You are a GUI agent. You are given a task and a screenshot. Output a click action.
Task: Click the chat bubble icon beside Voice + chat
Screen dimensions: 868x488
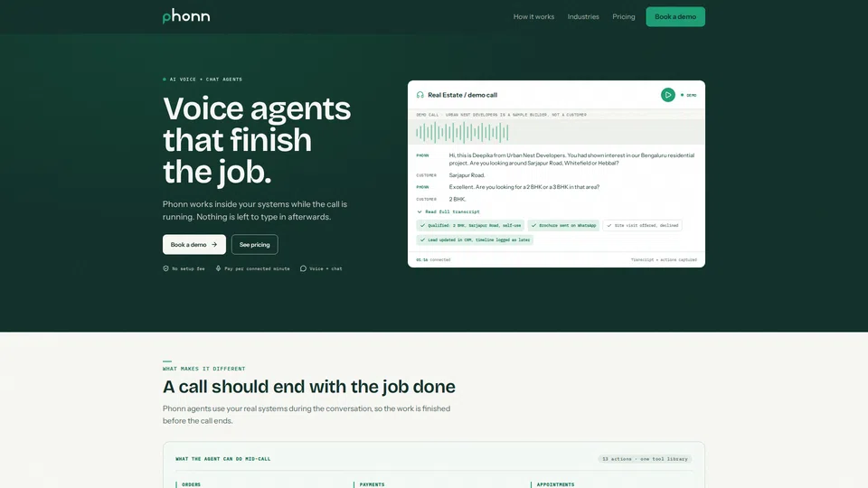[x=303, y=268]
